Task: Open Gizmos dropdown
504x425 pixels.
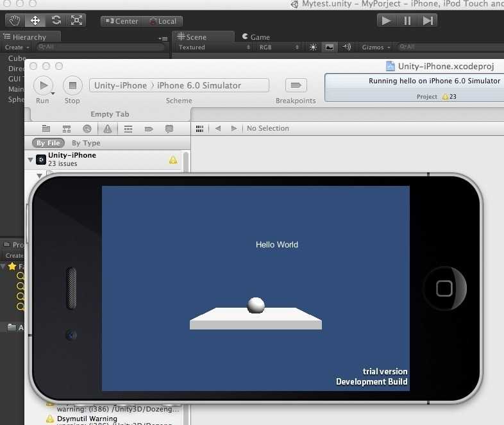Action: pos(376,47)
